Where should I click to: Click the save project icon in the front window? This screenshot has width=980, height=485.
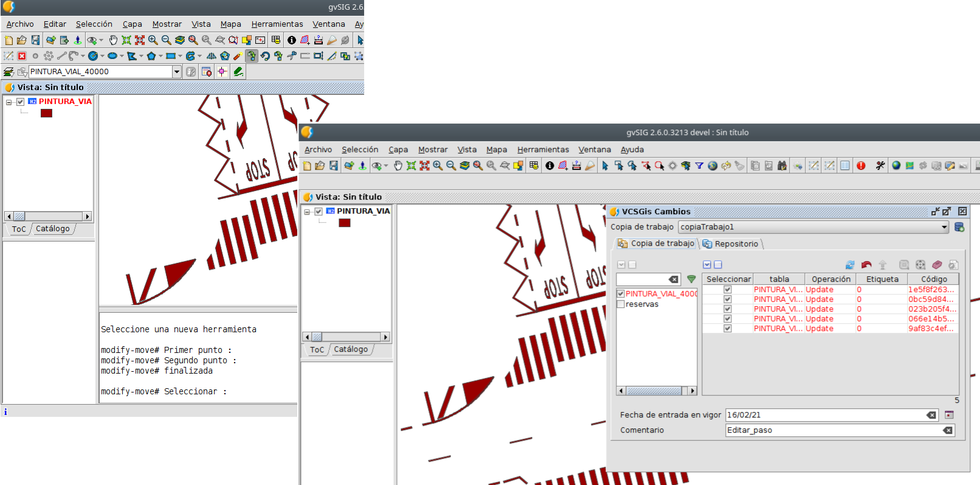(x=334, y=166)
